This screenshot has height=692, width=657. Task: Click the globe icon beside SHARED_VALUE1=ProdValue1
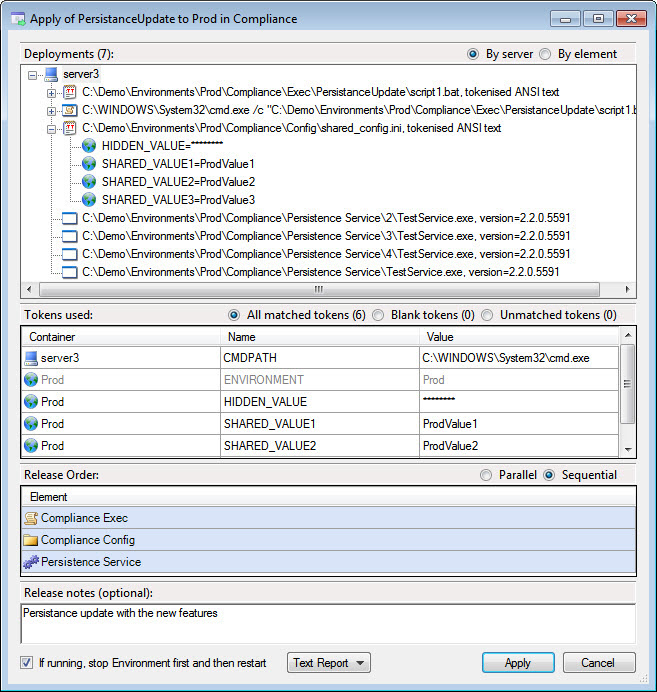tap(89, 164)
